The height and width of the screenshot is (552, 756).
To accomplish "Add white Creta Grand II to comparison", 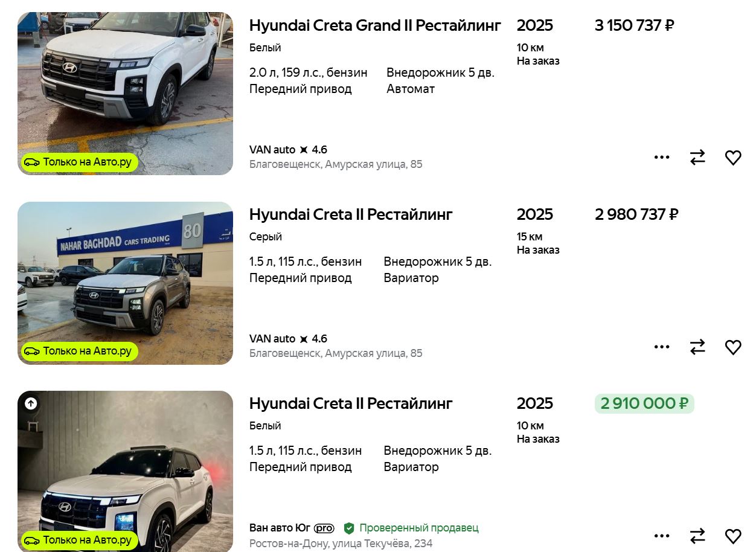I will tap(697, 158).
